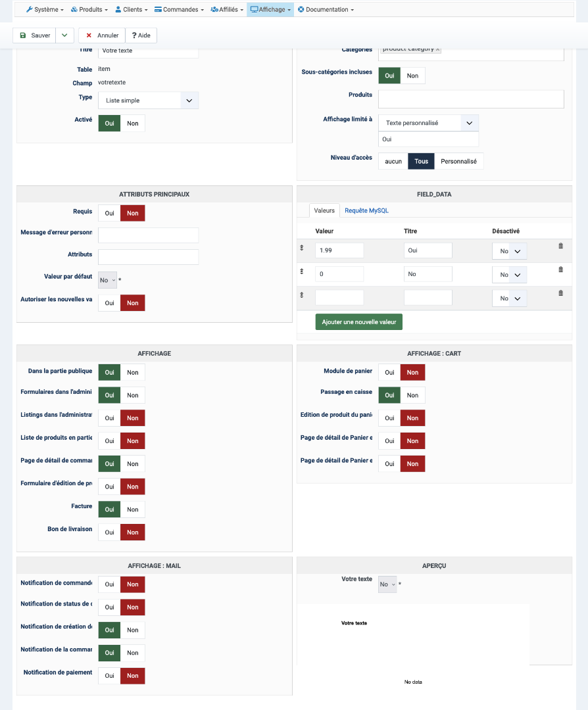Open the Type dropdown showing Liste simple
This screenshot has height=710, width=588.
click(148, 101)
